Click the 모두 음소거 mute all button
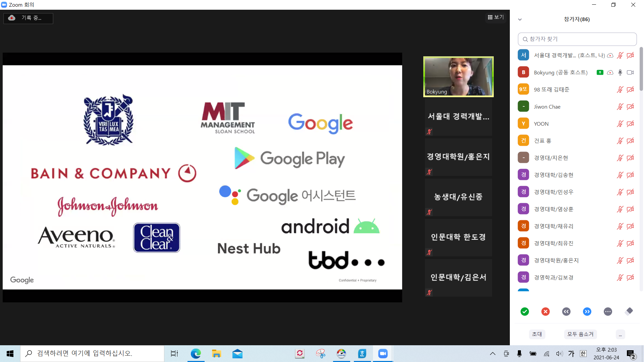 pos(580,334)
